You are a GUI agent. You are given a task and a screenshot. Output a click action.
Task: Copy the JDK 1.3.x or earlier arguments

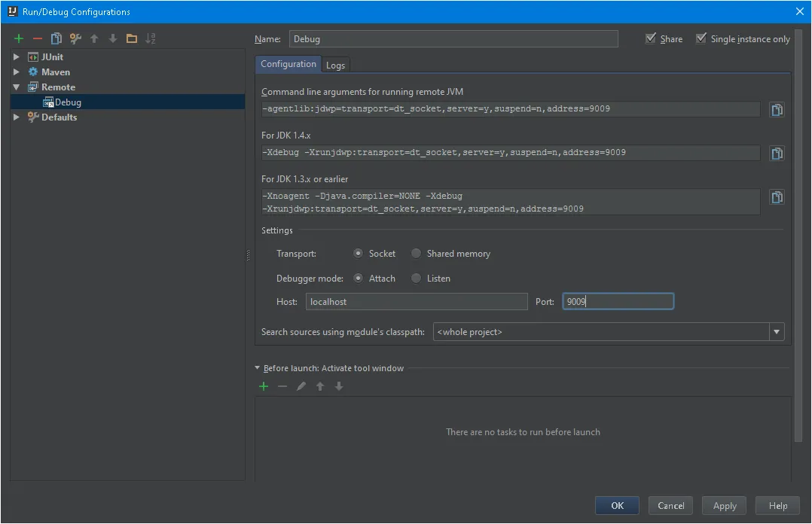[777, 196]
